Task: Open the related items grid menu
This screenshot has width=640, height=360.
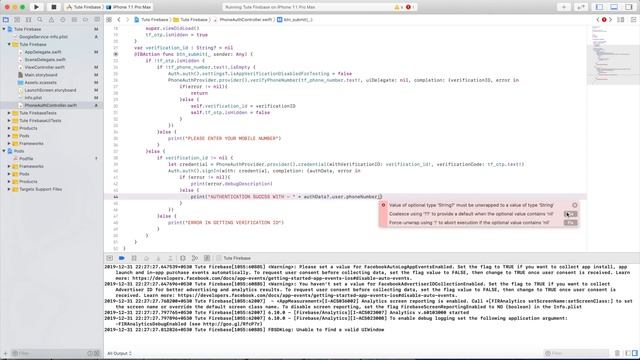Action: pyautogui.click(x=109, y=20)
